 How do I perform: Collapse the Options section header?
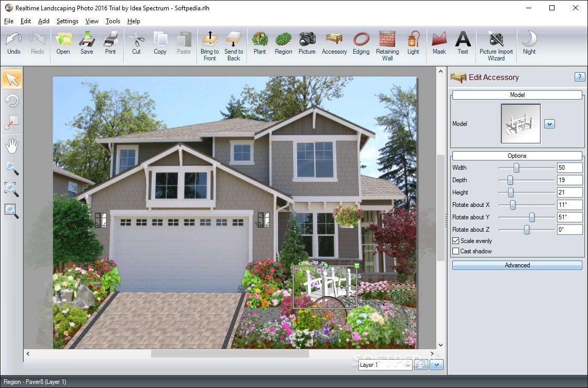pyautogui.click(x=517, y=156)
